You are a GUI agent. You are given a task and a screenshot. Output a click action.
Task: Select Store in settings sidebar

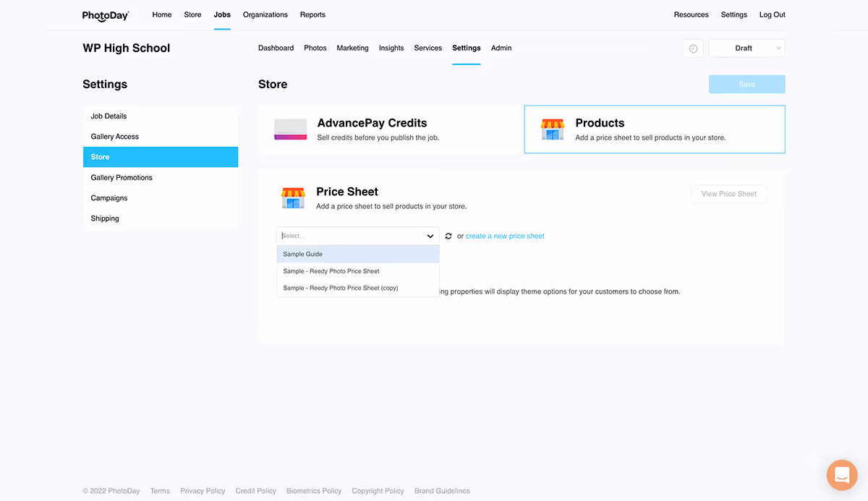161,157
